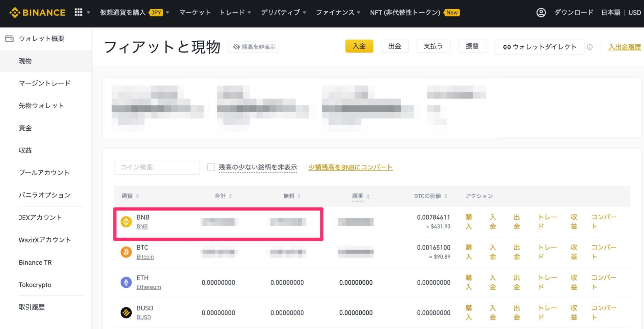Click 購入 in the BUSD row
644x329 pixels.
[x=469, y=313]
